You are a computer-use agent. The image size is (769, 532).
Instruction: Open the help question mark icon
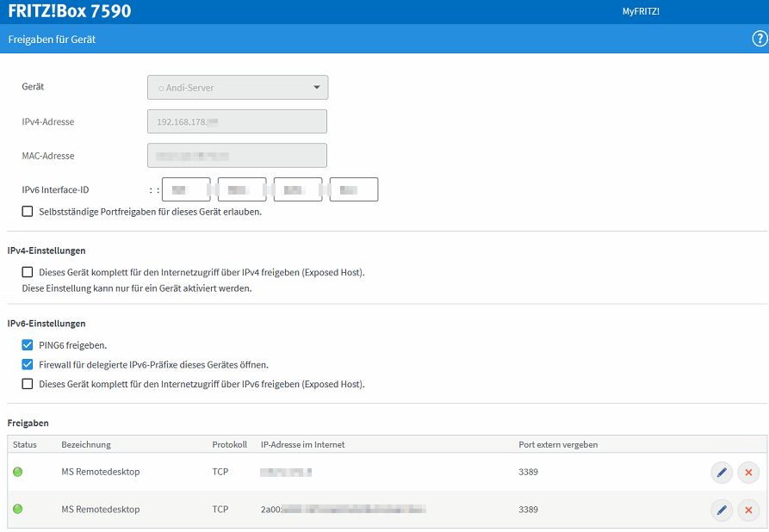(x=760, y=38)
